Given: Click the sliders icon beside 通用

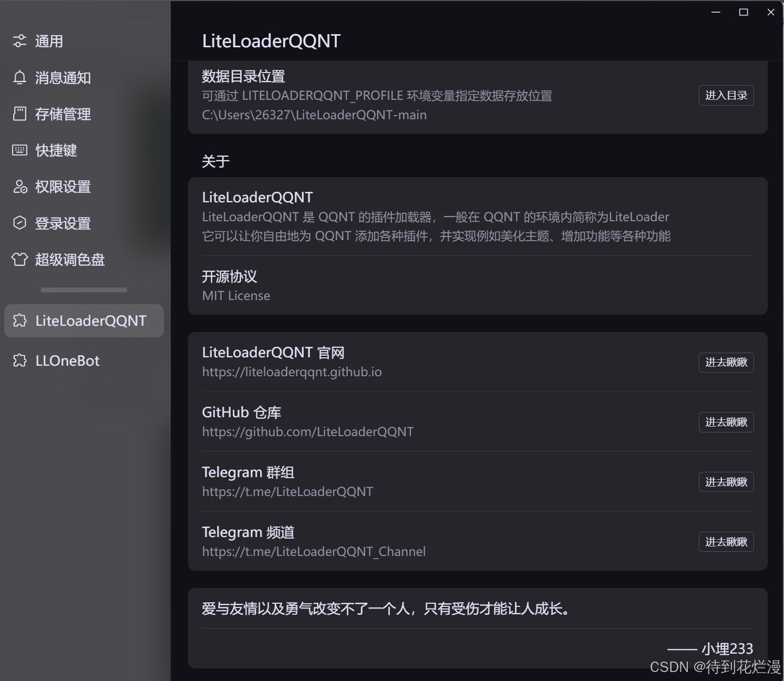Looking at the screenshot, I should 19,41.
